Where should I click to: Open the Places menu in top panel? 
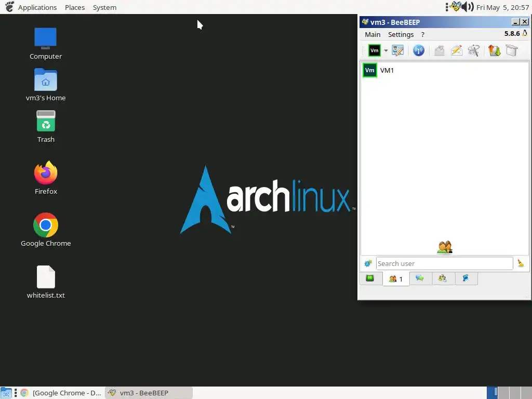(75, 7)
